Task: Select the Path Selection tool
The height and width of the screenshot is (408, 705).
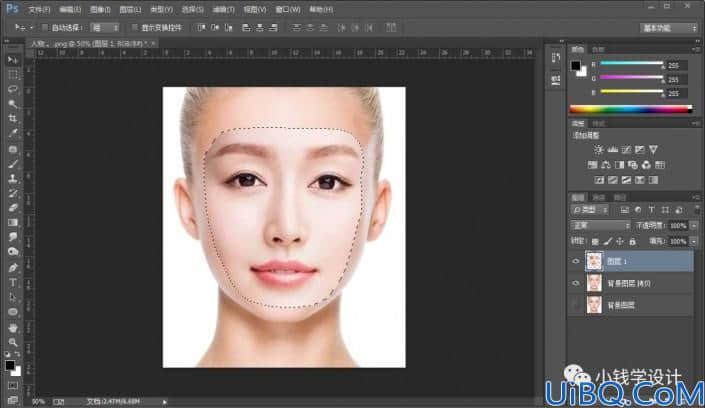Action: (13, 297)
